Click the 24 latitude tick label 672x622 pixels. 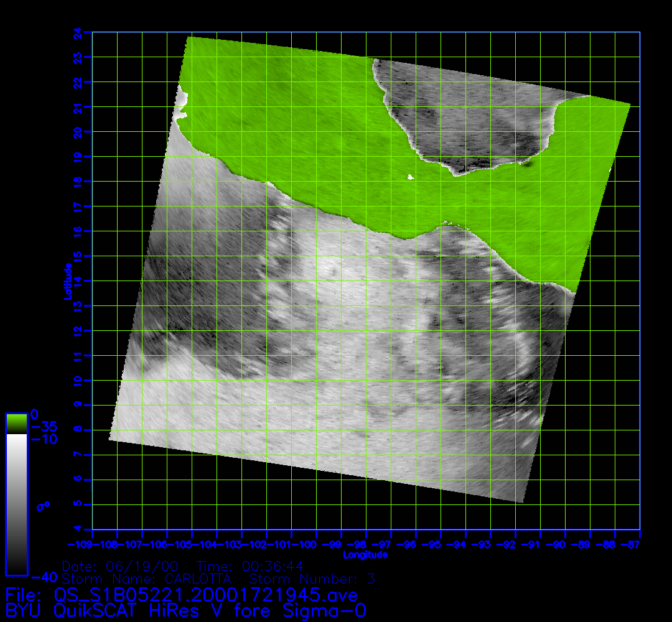coord(77,32)
